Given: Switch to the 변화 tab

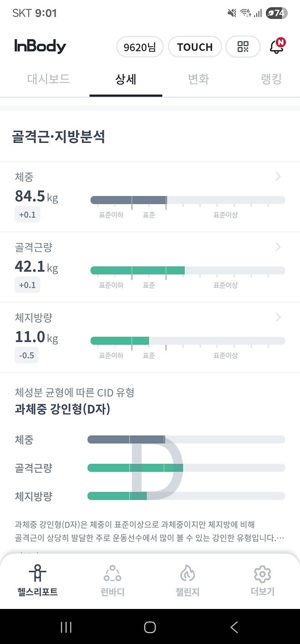Looking at the screenshot, I should pos(198,79).
